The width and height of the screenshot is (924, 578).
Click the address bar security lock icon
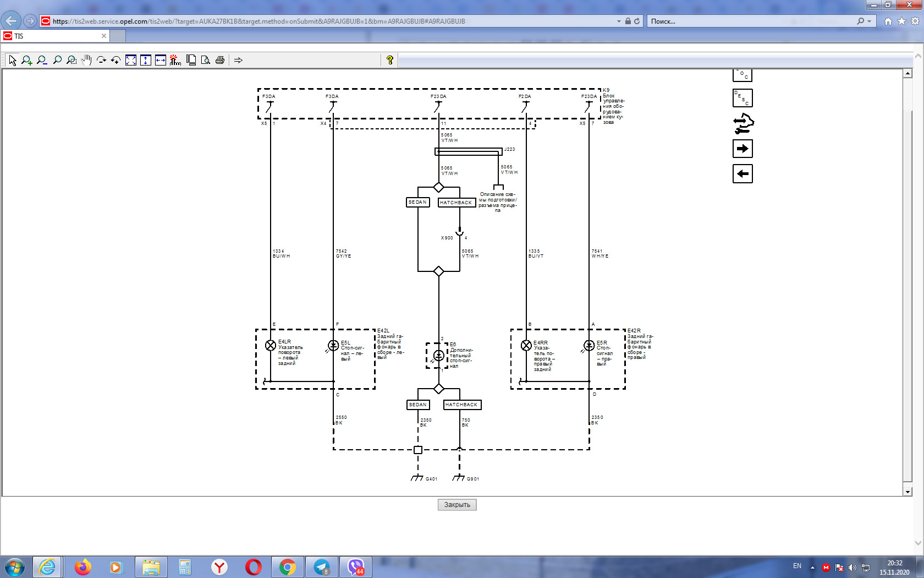[x=628, y=21]
